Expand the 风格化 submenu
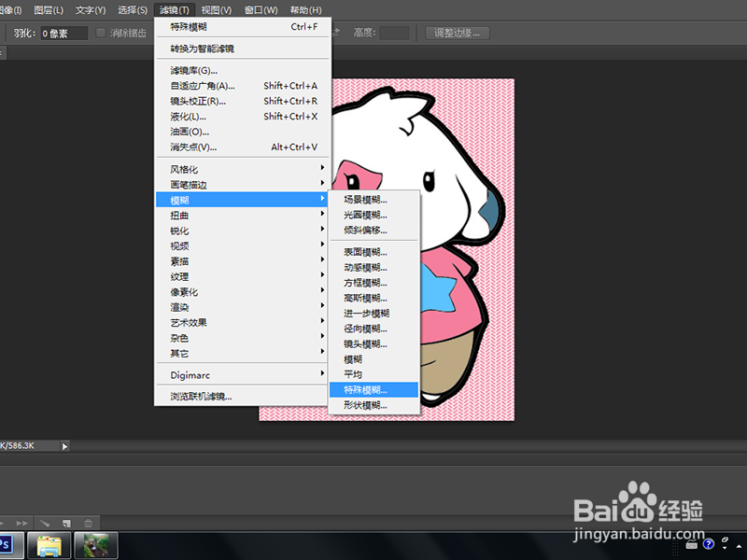Image resolution: width=747 pixels, height=560 pixels. [x=243, y=169]
